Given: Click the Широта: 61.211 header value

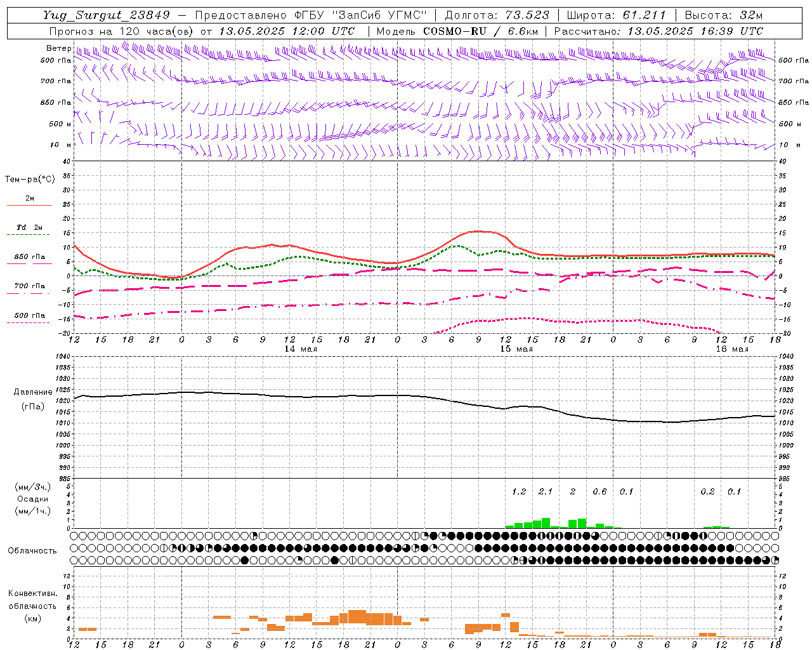Looking at the screenshot, I should pos(616,15).
